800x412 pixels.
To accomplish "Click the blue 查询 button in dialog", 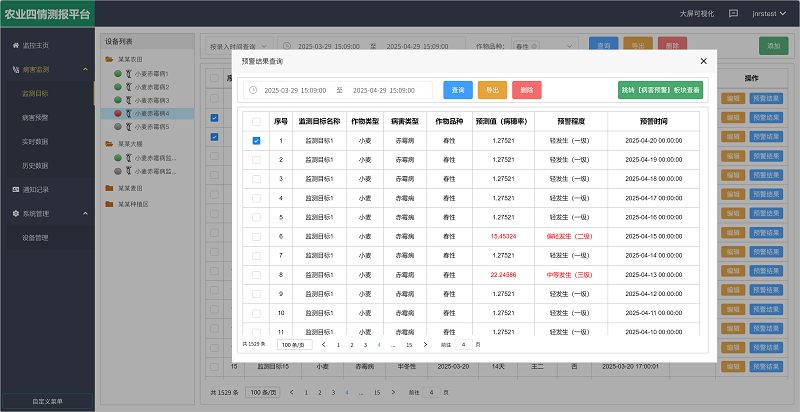I will coord(458,90).
